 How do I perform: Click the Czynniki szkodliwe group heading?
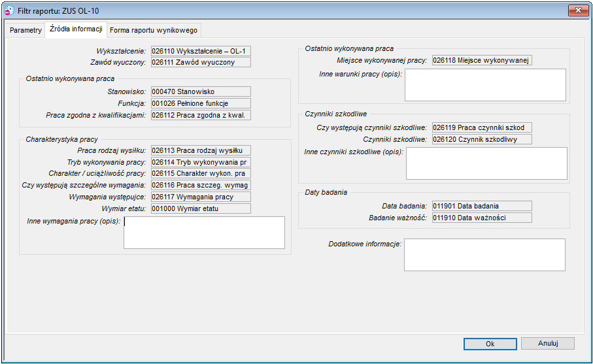[x=336, y=114]
